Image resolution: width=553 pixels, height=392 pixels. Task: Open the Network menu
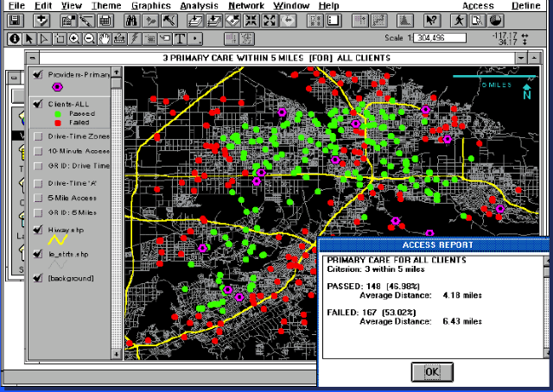coord(246,6)
